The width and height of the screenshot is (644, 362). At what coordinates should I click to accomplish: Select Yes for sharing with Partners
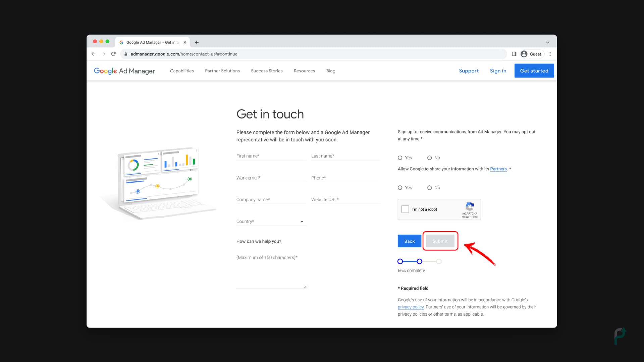[x=400, y=188]
